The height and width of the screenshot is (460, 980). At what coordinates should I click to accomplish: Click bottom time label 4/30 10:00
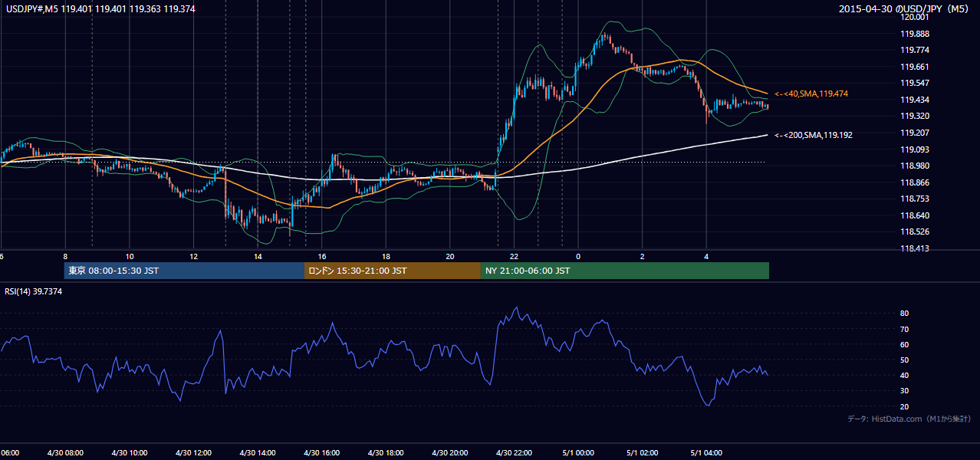tap(130, 453)
